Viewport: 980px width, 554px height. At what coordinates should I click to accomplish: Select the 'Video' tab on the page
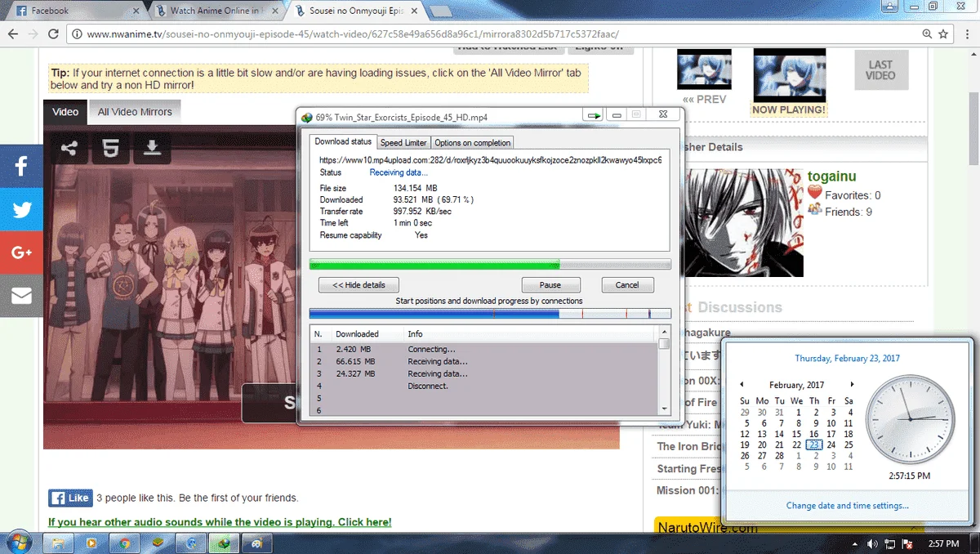tap(65, 112)
